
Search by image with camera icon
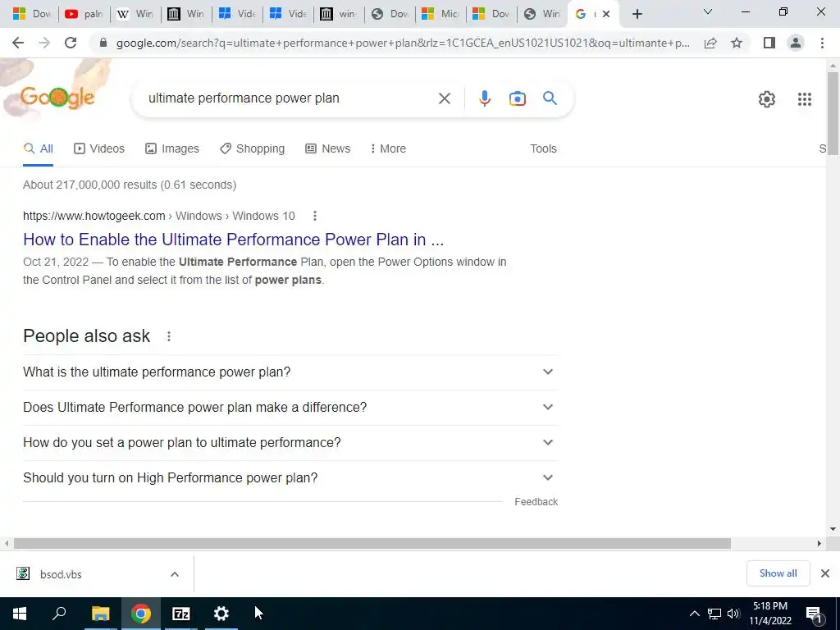pyautogui.click(x=517, y=98)
